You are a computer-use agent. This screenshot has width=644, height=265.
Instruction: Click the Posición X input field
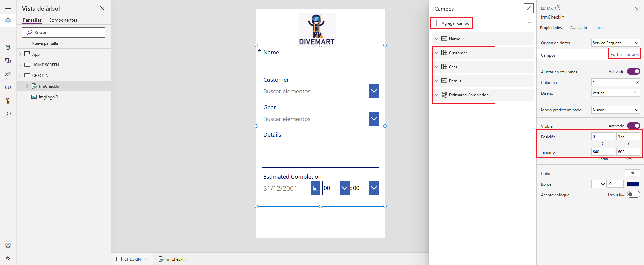tap(603, 136)
